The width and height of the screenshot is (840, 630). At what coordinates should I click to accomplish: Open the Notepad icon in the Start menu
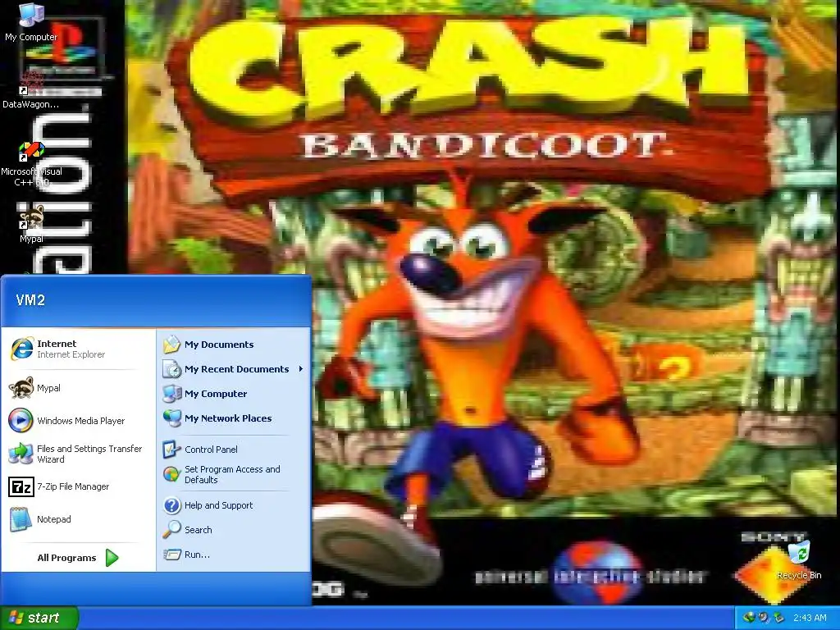[x=21, y=519]
